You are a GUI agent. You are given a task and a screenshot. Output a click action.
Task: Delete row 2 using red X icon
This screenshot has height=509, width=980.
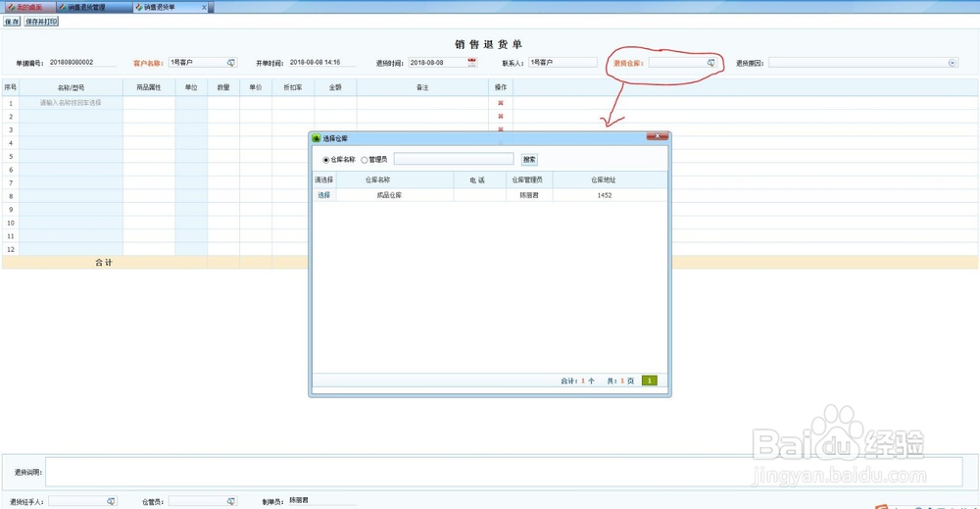pyautogui.click(x=500, y=117)
